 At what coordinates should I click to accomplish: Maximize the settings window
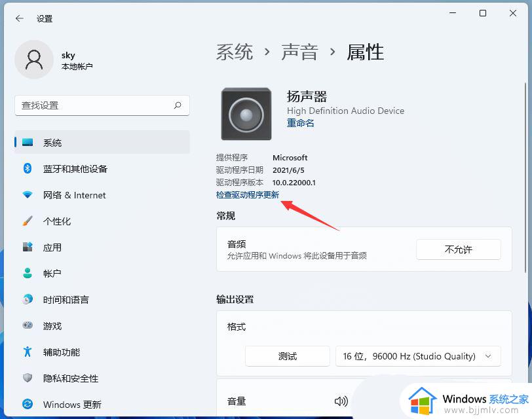(482, 13)
